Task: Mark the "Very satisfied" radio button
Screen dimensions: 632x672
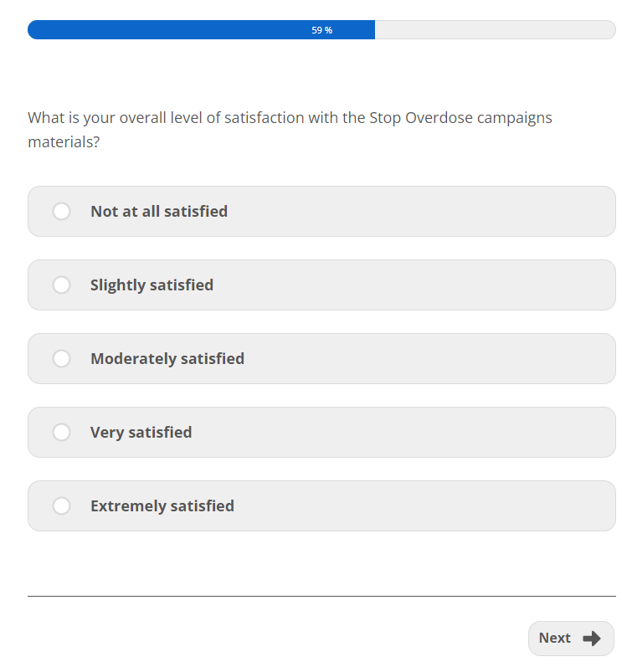Action: pos(61,433)
